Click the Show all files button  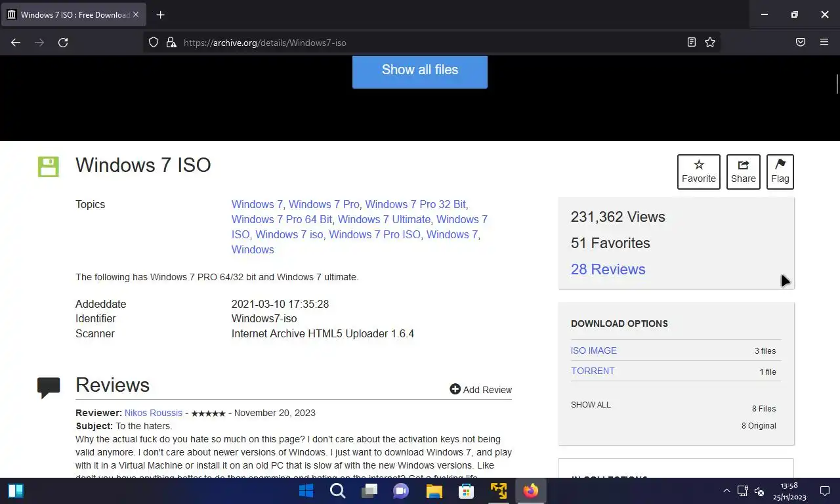420,70
